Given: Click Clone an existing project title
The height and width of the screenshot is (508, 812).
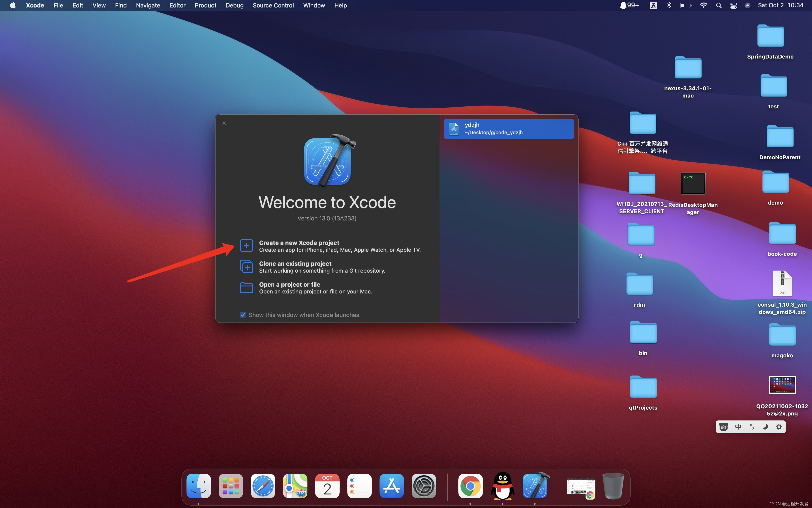Looking at the screenshot, I should [x=295, y=263].
